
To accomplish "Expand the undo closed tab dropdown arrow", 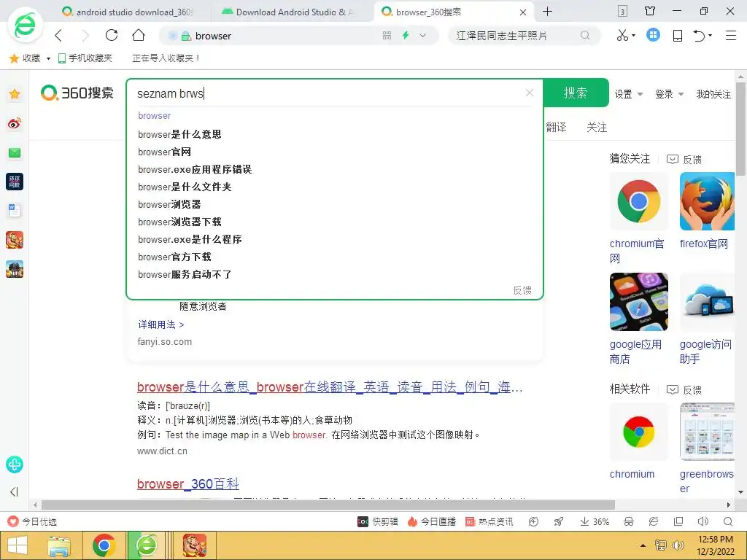I will 711,36.
